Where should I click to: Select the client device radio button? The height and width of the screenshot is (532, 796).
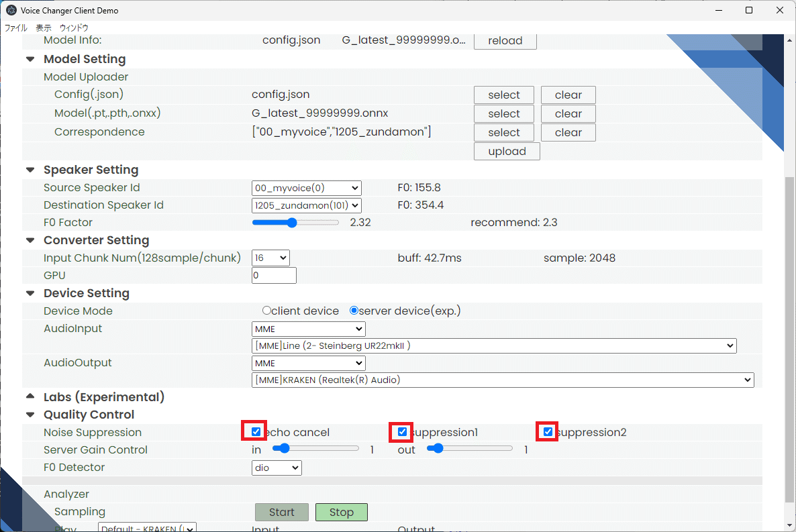coord(266,310)
